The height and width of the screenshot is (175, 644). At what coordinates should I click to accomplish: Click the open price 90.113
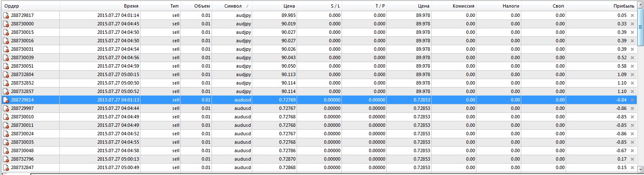click(x=288, y=74)
